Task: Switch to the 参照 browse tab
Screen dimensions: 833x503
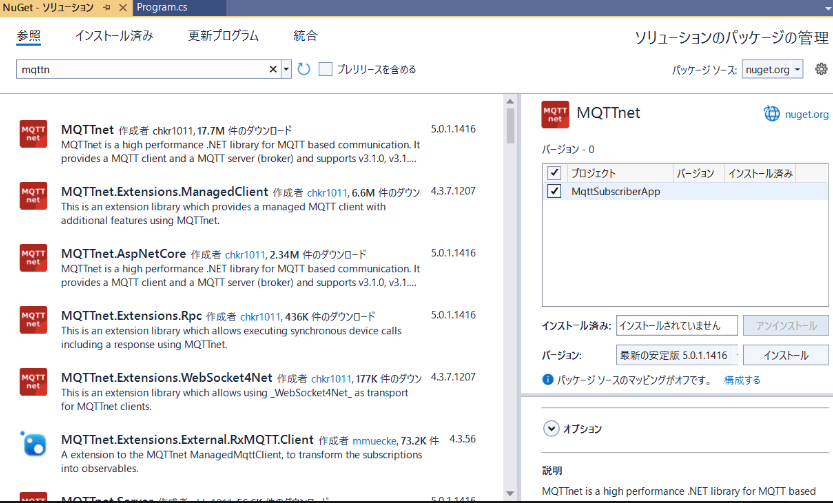Action: coord(29,36)
